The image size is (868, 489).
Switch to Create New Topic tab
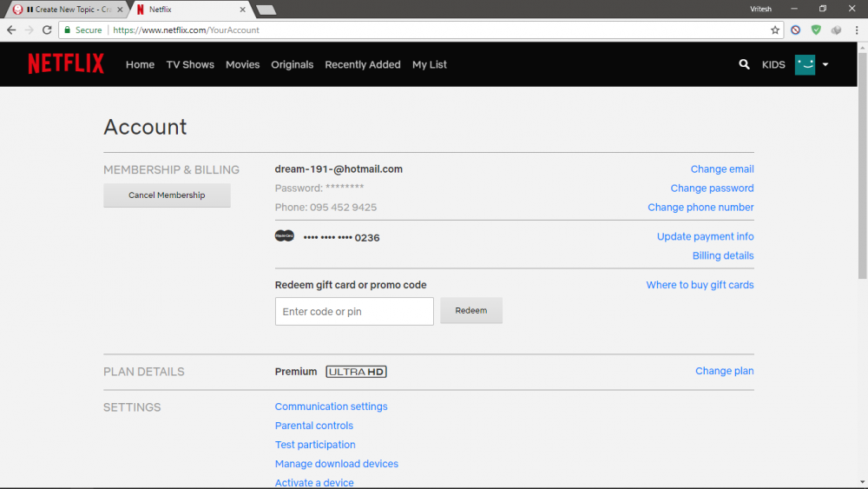tap(69, 10)
